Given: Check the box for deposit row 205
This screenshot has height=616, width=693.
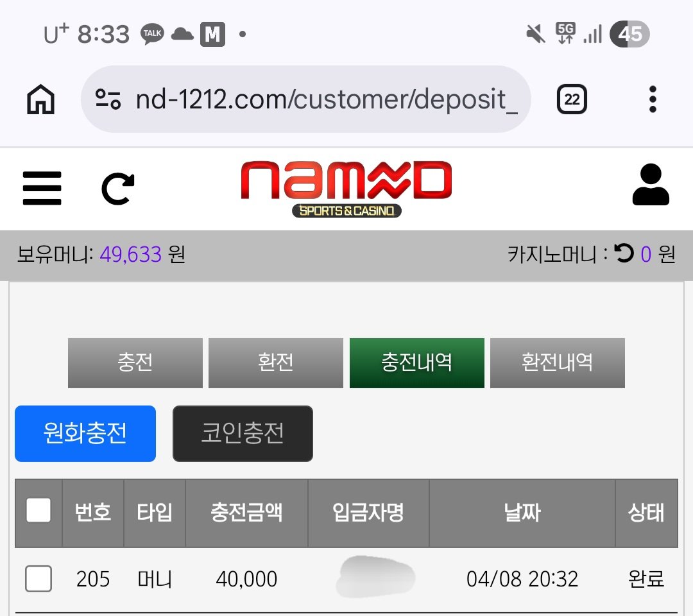Looking at the screenshot, I should pos(38,578).
